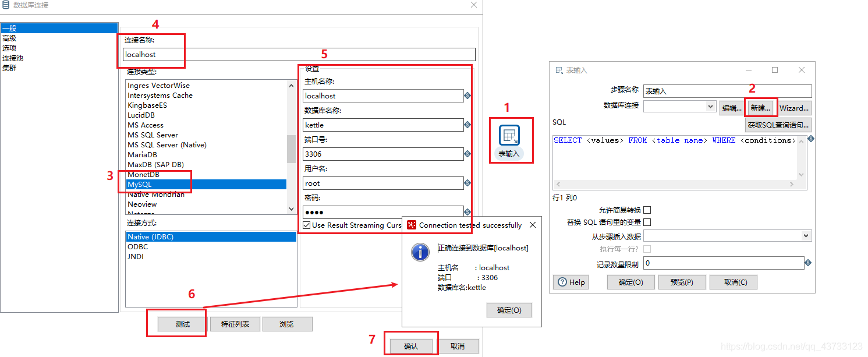Click the blue info icon in success dialog
Viewport: 868px width, 357px height.
tap(420, 252)
